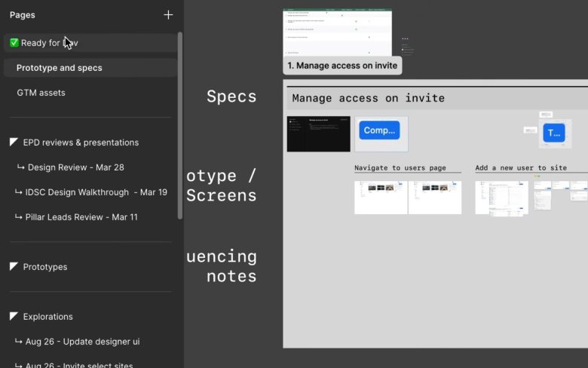
Task: Select the dark screen thumbnail in frame
Action: click(x=318, y=134)
